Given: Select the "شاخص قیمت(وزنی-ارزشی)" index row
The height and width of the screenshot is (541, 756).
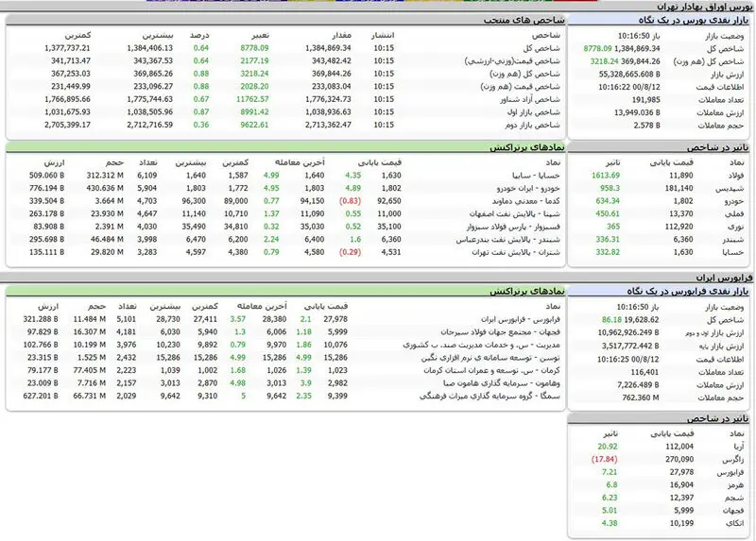Looking at the screenshot, I should pyautogui.click(x=283, y=61).
